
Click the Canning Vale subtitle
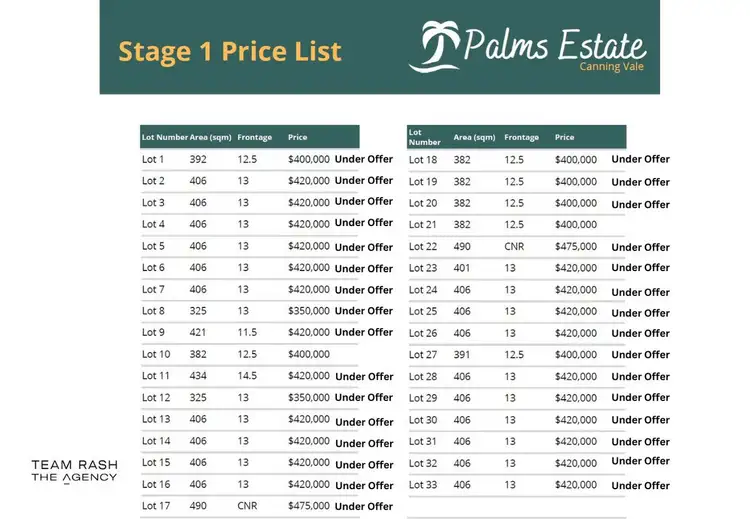(x=612, y=67)
